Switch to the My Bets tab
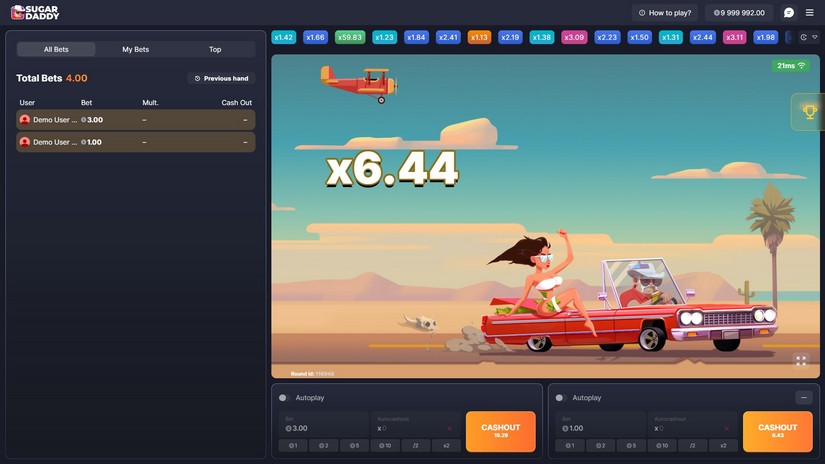The width and height of the screenshot is (825, 464). 136,49
